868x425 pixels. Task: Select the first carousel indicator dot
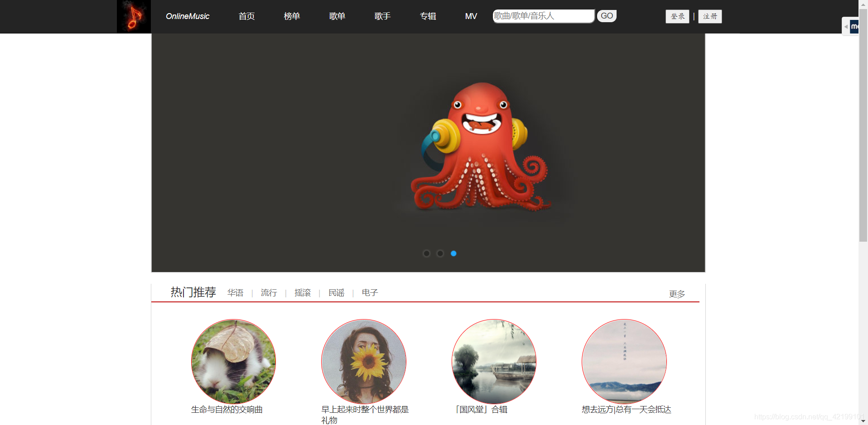point(426,253)
